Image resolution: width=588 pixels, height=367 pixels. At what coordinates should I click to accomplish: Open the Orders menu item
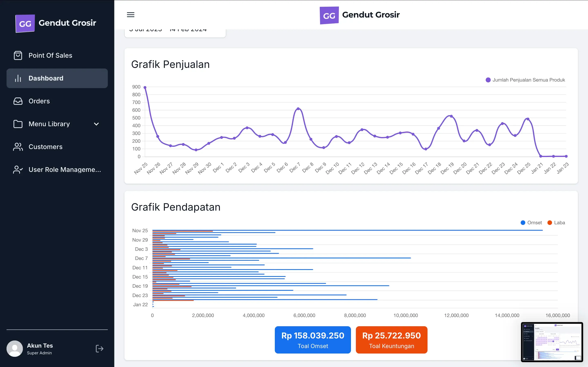click(39, 101)
